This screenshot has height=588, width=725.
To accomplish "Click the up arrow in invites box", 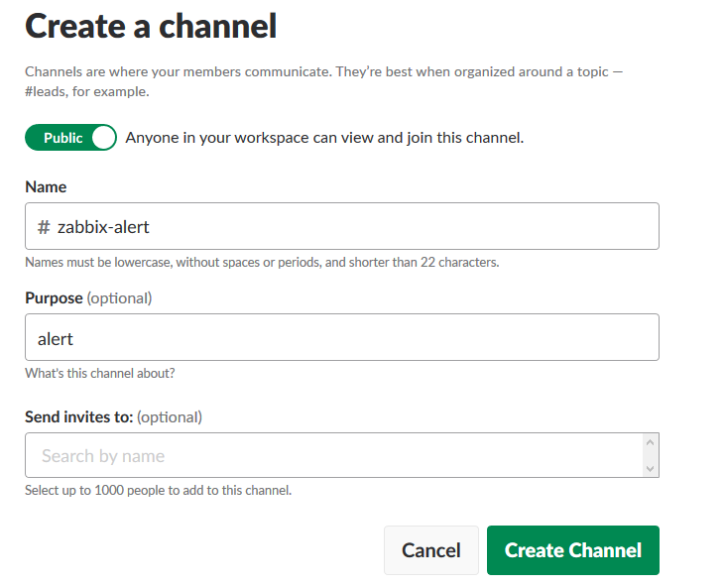I will (650, 442).
